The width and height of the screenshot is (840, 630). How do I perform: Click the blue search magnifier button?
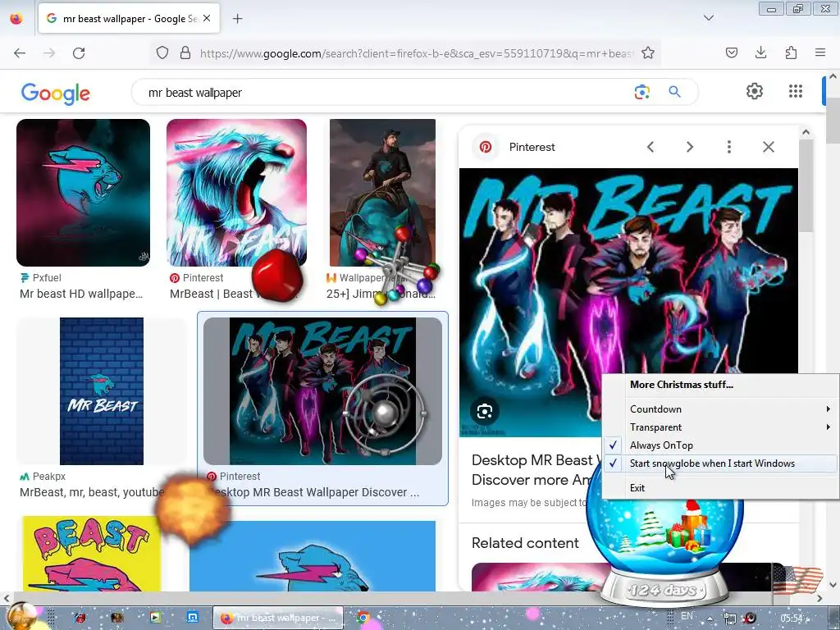pos(674,92)
